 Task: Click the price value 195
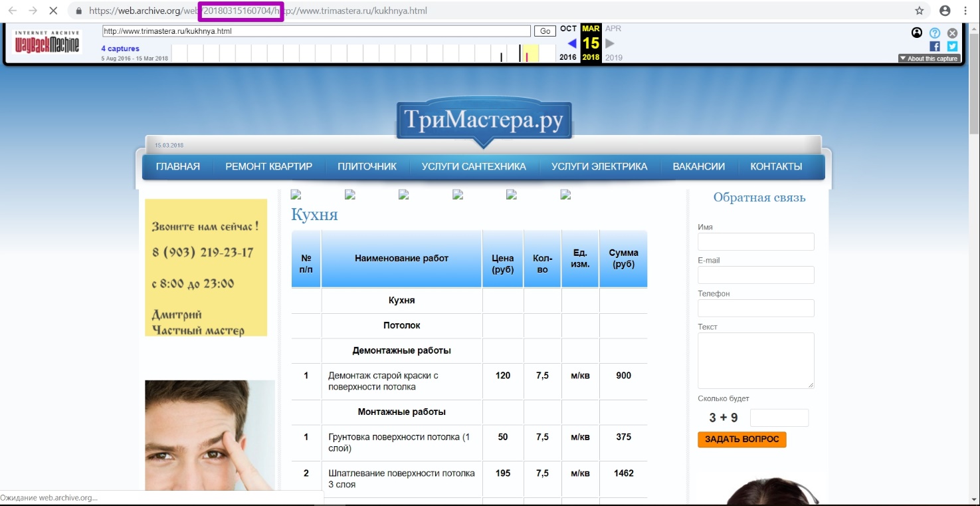click(x=503, y=473)
